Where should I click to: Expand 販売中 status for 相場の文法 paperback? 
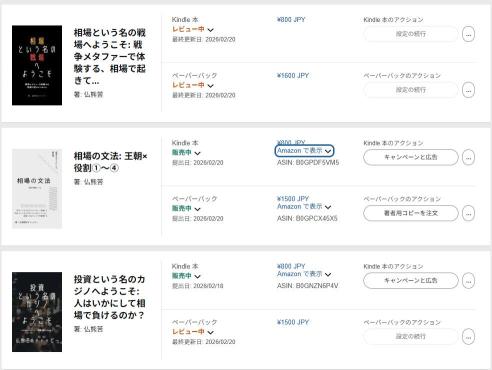click(186, 209)
